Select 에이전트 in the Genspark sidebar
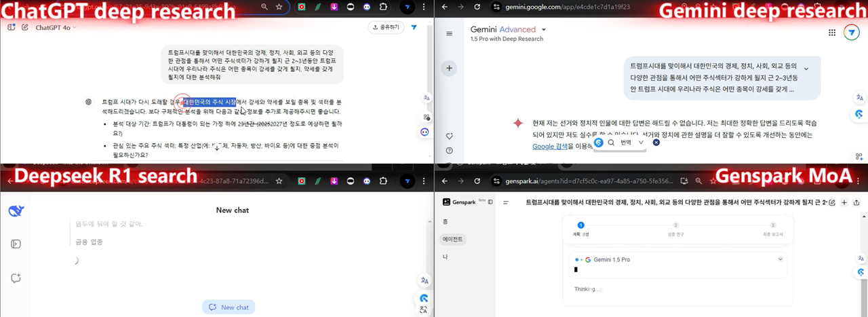Screen dimensions: 868x317 (x=454, y=239)
